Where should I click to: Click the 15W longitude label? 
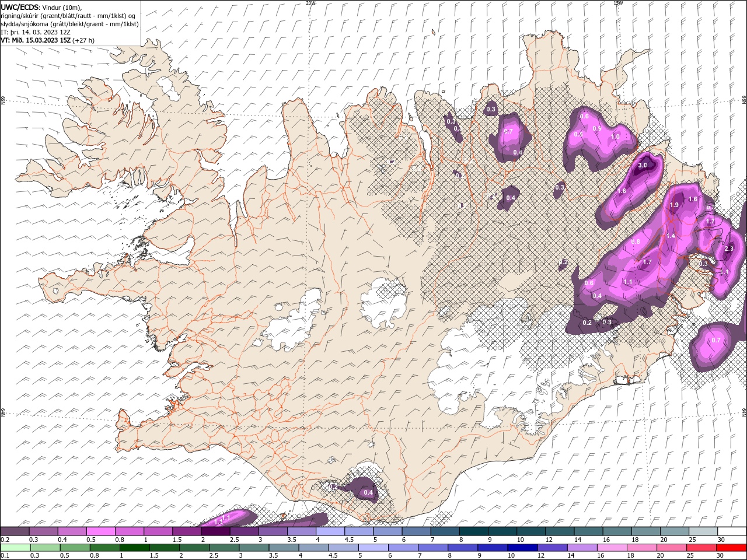618,3
